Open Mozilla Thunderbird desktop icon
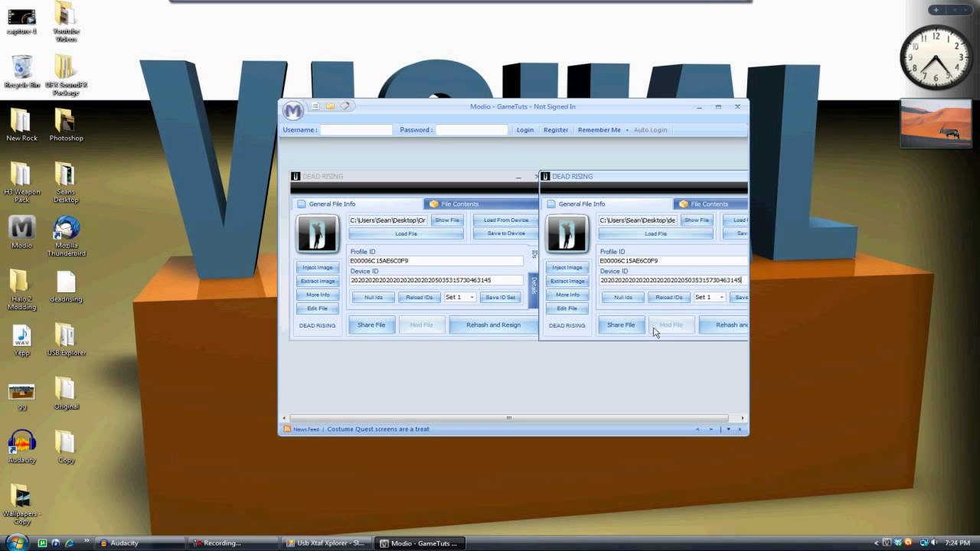 [x=66, y=236]
